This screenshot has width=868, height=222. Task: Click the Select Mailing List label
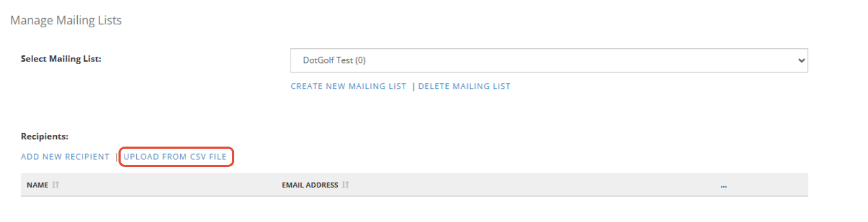[x=61, y=59]
